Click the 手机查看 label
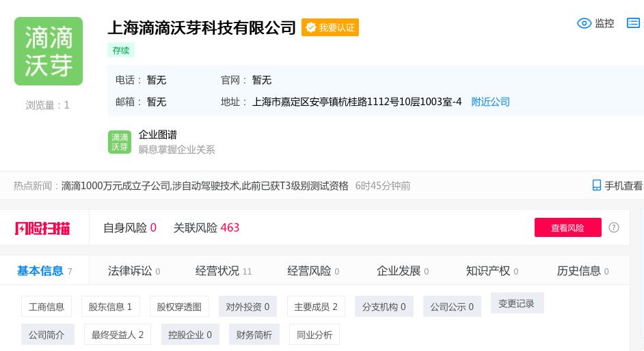The image size is (644, 351). pyautogui.click(x=623, y=186)
